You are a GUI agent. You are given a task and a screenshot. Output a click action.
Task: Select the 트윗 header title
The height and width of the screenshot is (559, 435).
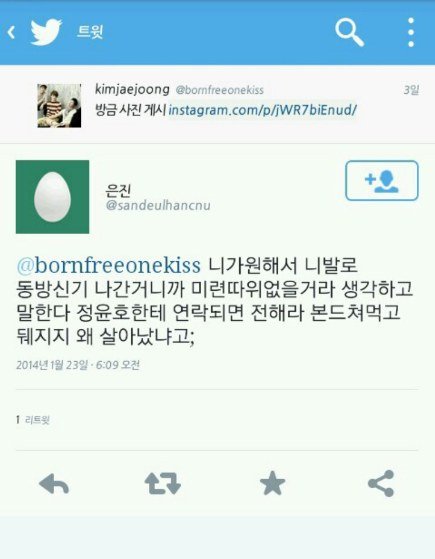coord(90,32)
